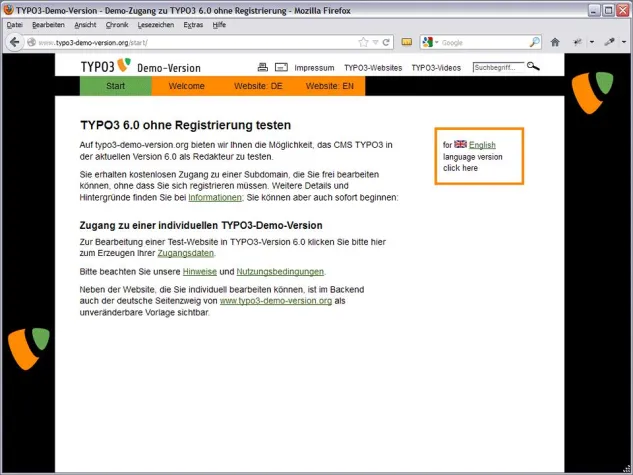Screen dimensions: 633x475
Task: Select the green Start tab
Action: click(115, 86)
